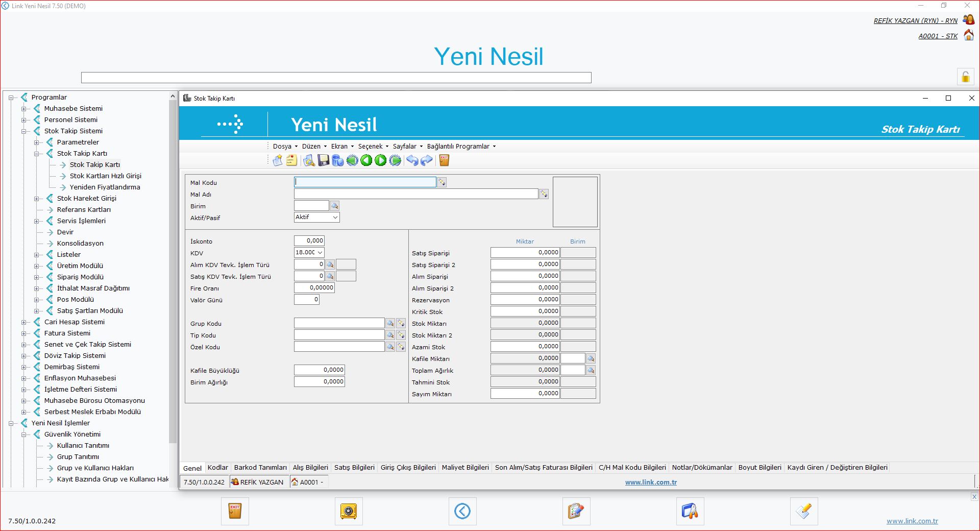Click the delete record trash icon
This screenshot has height=531, width=980.
pos(337,161)
